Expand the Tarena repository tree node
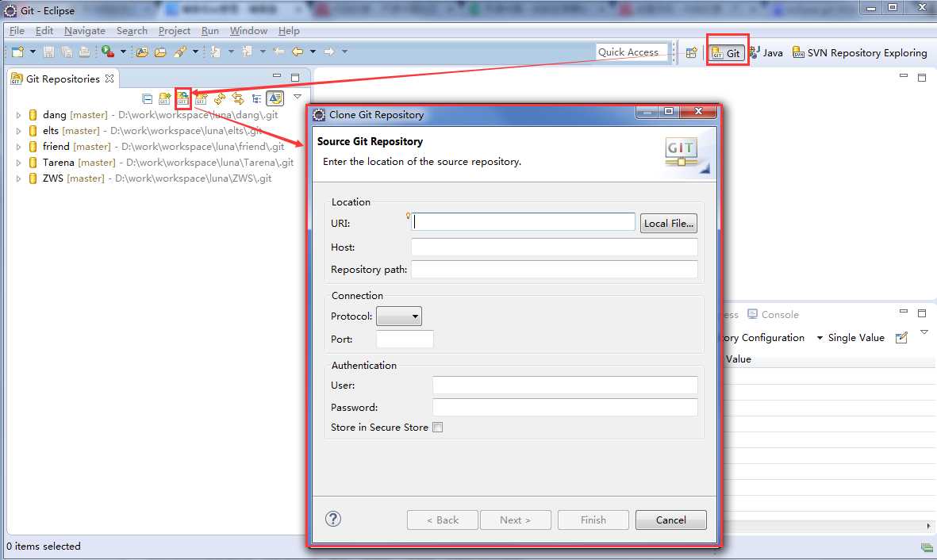 click(18, 163)
